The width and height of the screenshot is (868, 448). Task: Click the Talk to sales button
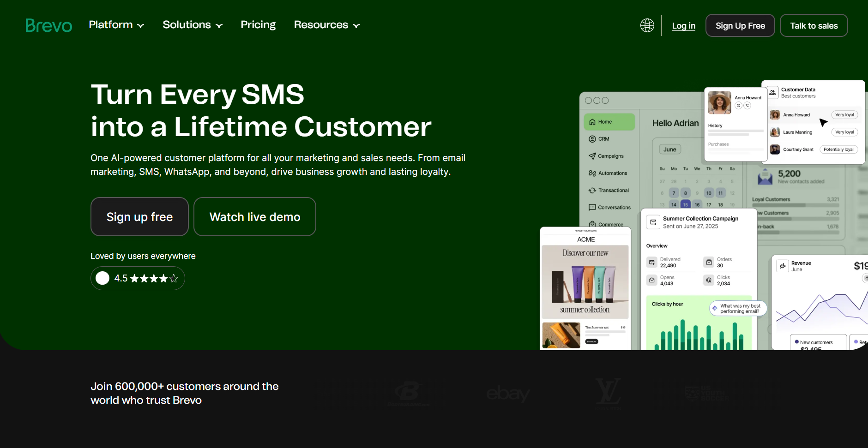[814, 25]
